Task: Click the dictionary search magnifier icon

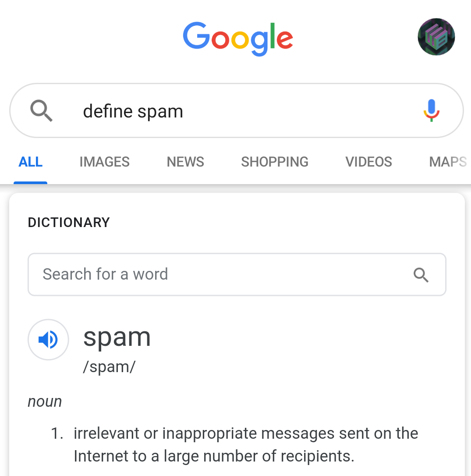Action: pos(421,275)
